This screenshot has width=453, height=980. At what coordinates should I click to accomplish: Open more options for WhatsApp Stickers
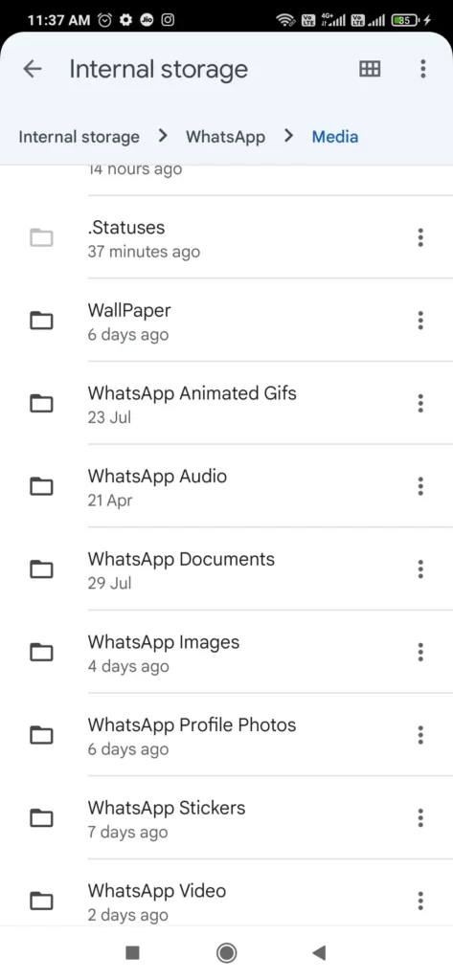click(420, 817)
